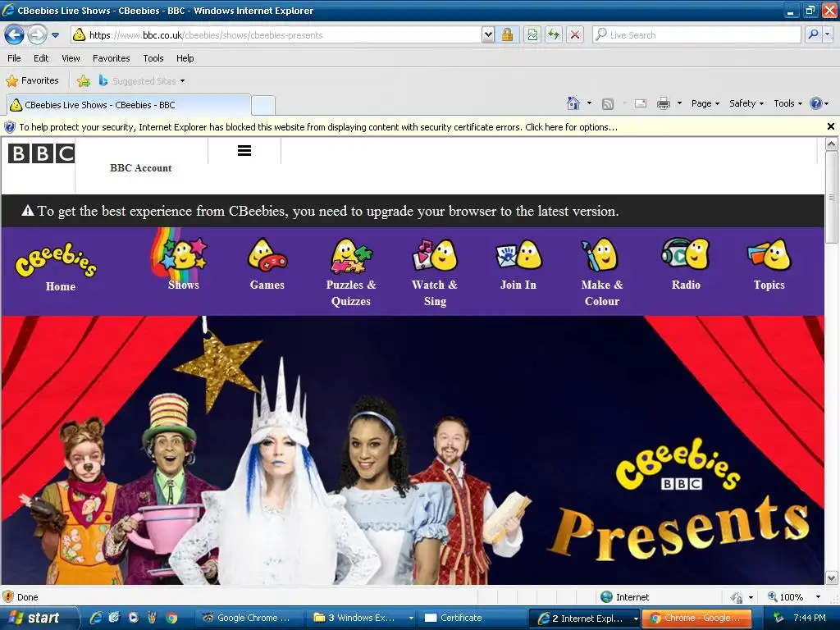Click the empty New Tab button
The height and width of the screenshot is (630, 840).
click(263, 106)
